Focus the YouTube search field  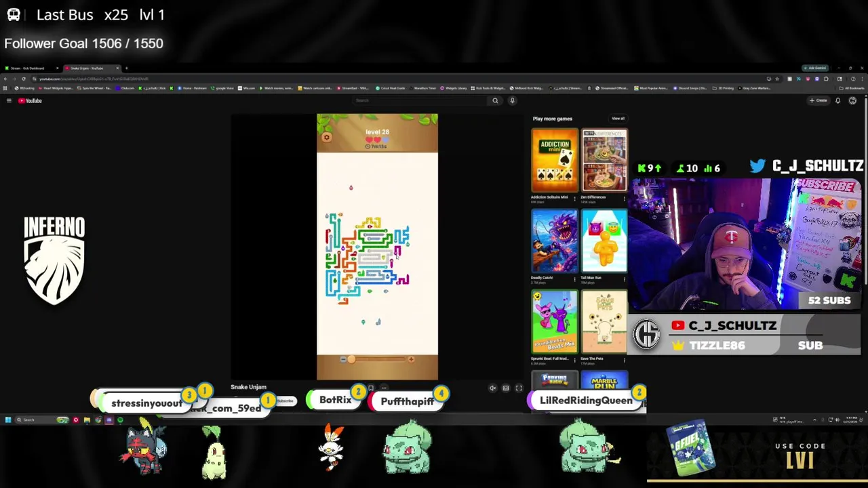click(420, 100)
